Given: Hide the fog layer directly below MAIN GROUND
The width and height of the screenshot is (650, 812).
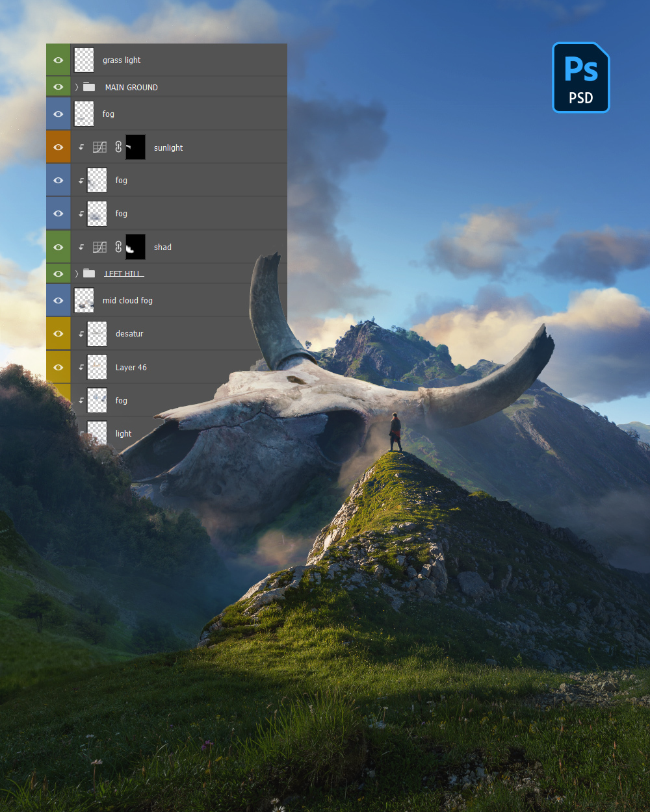Looking at the screenshot, I should [x=58, y=114].
